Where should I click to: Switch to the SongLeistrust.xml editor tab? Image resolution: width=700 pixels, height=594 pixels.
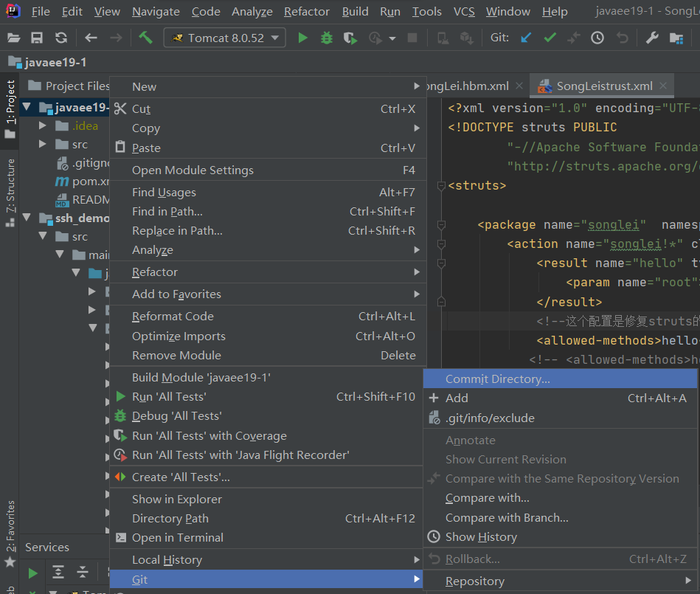[604, 86]
